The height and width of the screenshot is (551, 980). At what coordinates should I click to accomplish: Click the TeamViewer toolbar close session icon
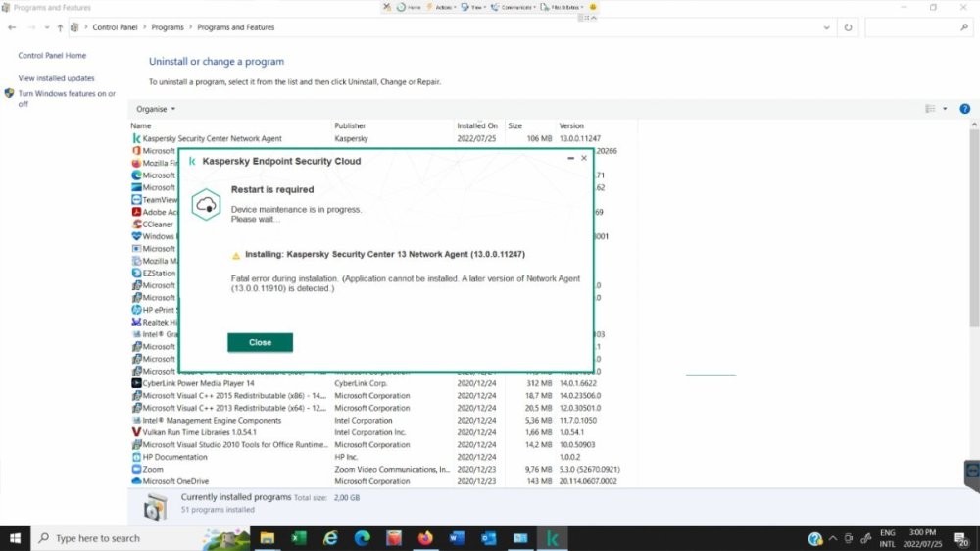tap(387, 7)
